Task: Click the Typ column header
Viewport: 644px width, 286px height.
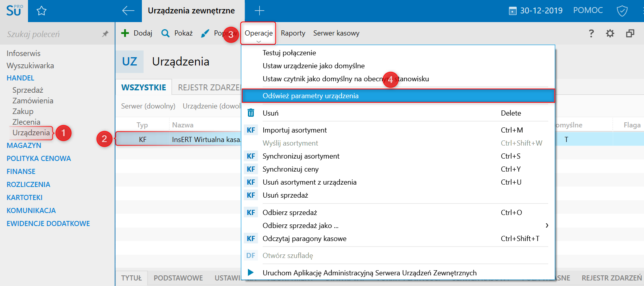Action: tap(142, 125)
